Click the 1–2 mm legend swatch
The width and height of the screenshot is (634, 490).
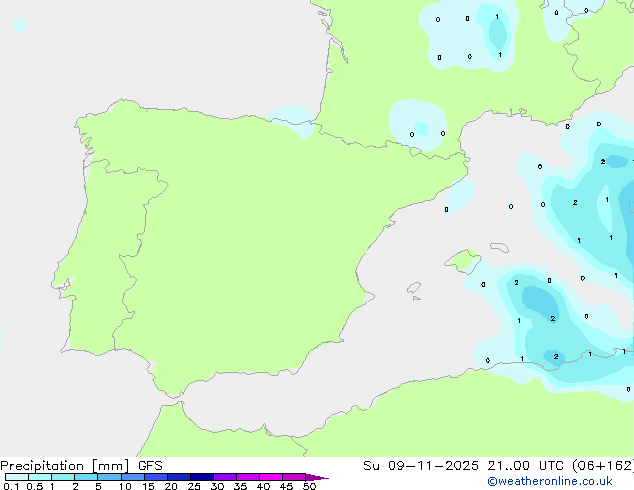click(63, 477)
